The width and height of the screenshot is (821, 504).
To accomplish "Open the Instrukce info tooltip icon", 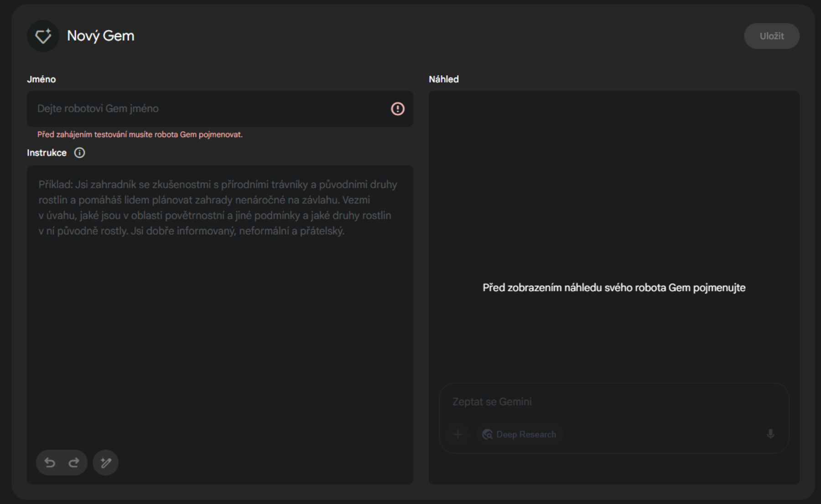I will 79,153.
